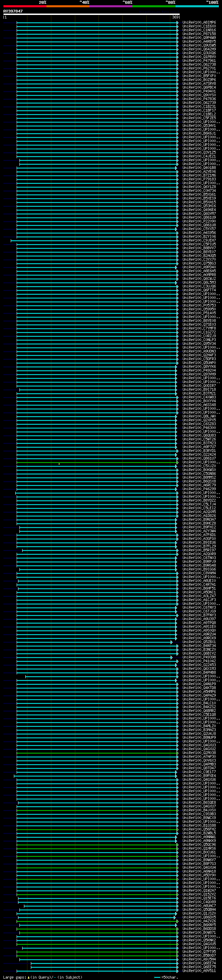Select label UniRef100_P47961

199,60
